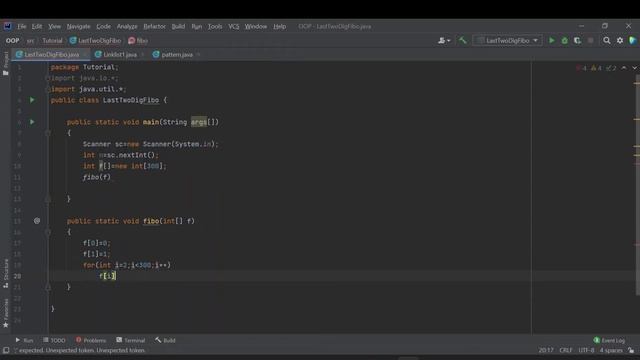640x360 pixels.
Task: Toggle the read-only lock icon
Action: [631, 351]
